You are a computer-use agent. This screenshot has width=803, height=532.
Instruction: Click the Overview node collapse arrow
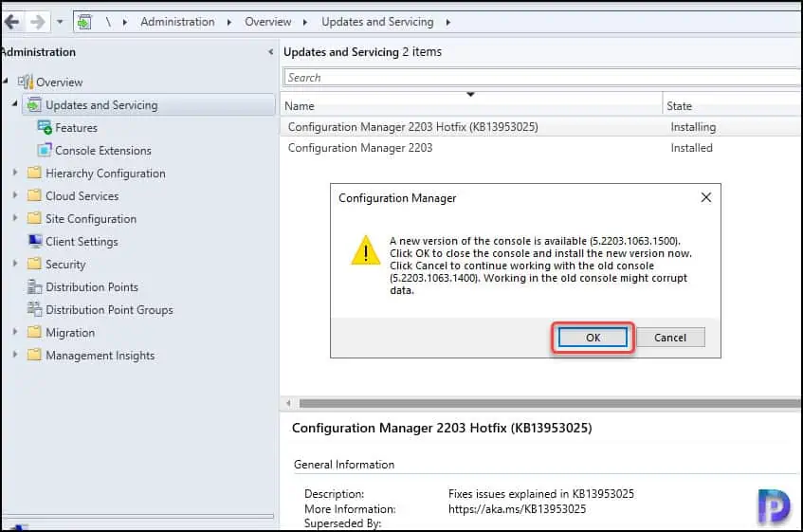[5, 81]
